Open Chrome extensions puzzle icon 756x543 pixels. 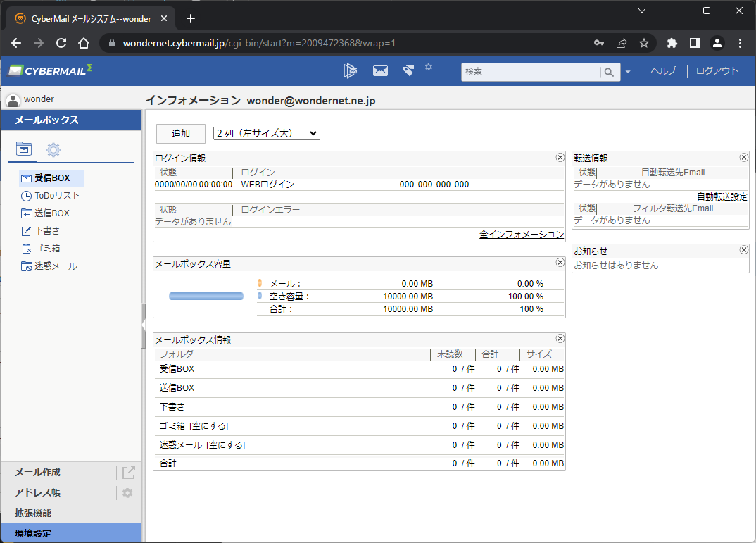tap(672, 43)
